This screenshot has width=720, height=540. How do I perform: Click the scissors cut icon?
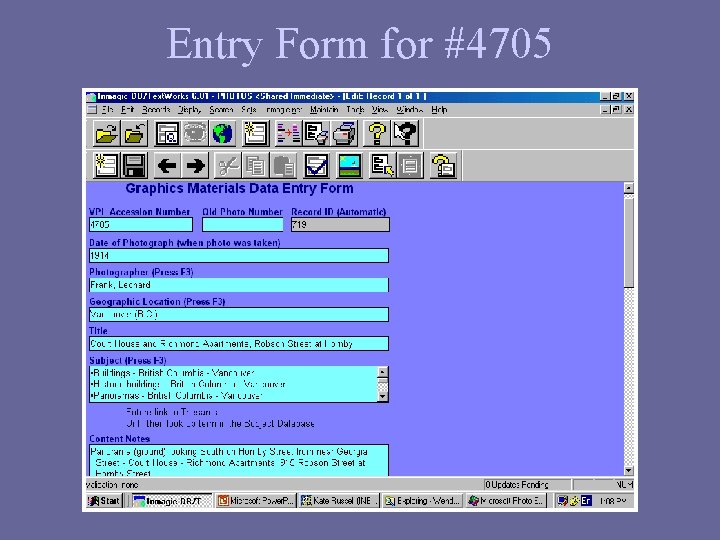tap(228, 165)
